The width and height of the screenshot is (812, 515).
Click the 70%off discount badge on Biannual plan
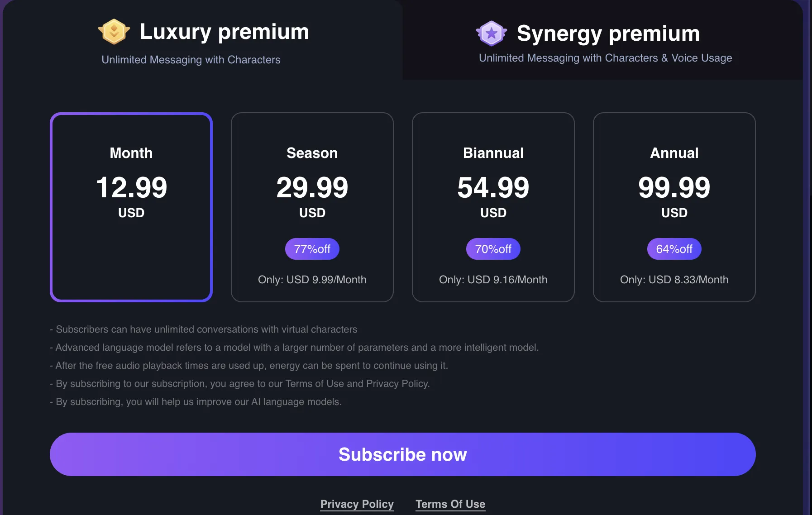click(x=493, y=248)
